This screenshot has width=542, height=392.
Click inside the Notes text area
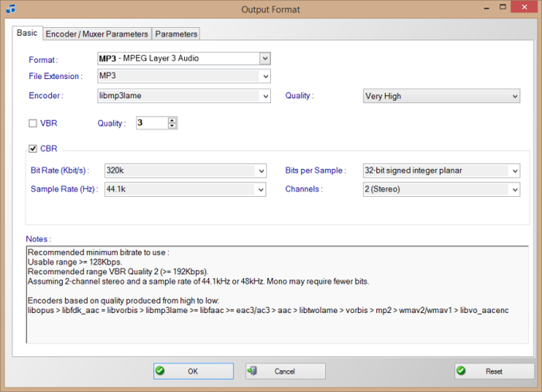(277, 295)
